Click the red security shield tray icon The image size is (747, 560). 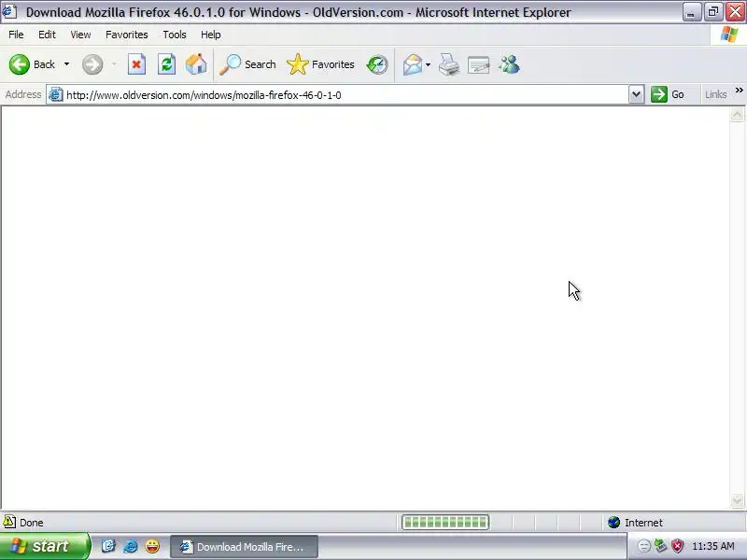[677, 546]
